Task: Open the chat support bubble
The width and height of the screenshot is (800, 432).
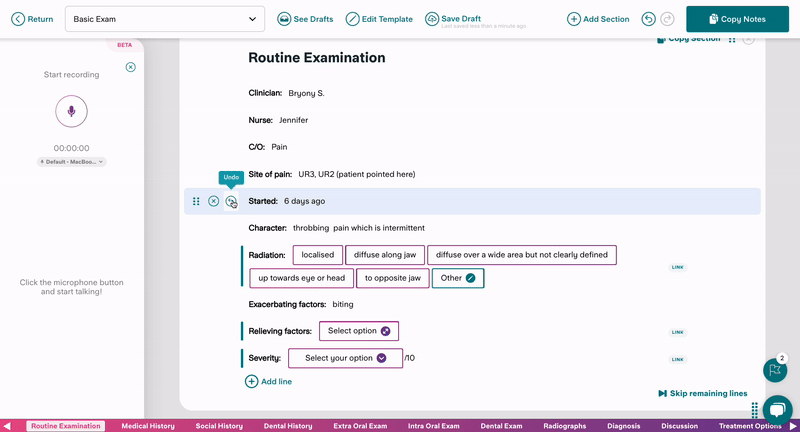Action: [777, 409]
